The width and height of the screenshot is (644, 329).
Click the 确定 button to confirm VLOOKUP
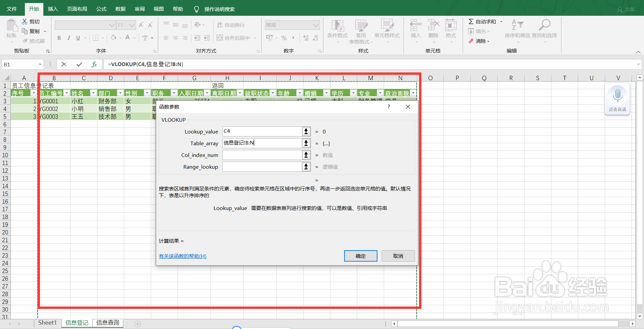[x=360, y=256]
